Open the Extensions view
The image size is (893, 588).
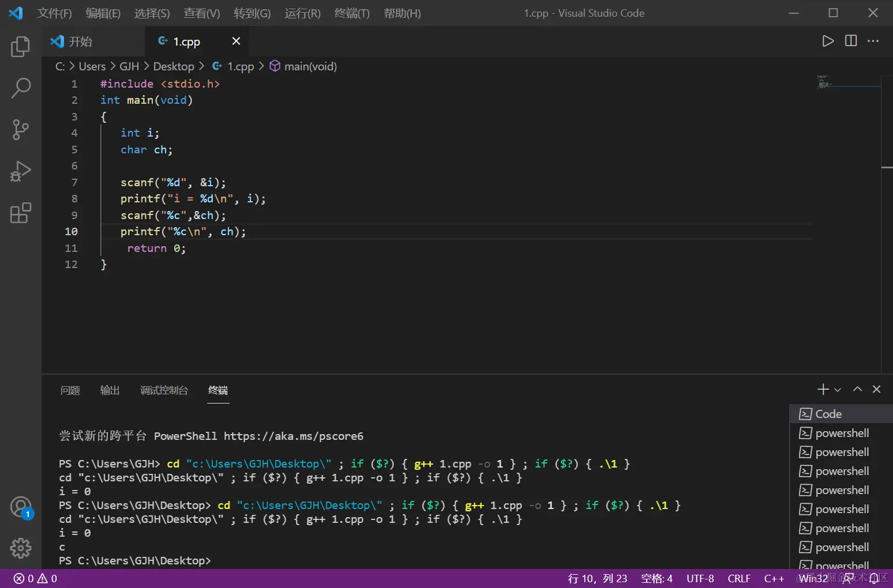pos(21,213)
